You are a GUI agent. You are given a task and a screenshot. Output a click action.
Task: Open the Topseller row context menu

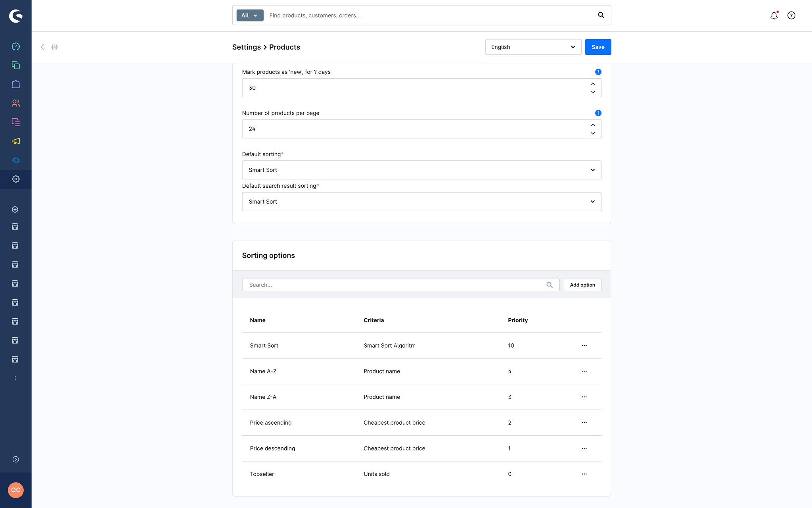click(x=584, y=474)
